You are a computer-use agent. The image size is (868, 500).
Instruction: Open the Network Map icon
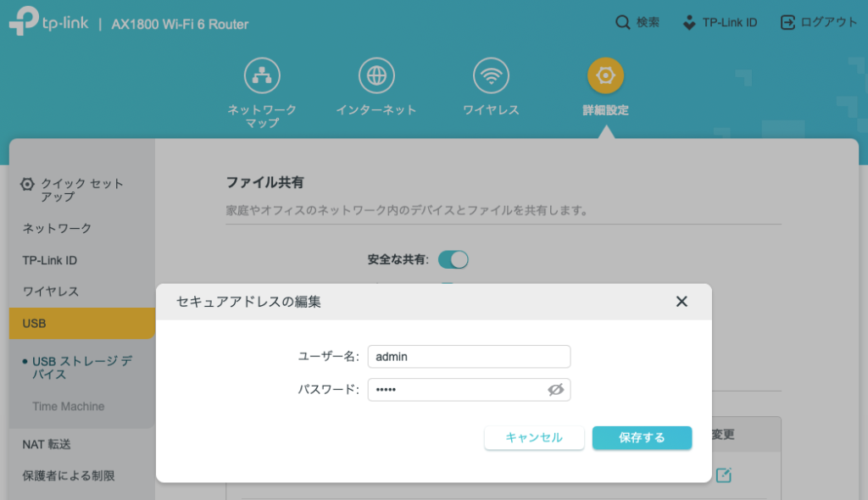pos(262,76)
